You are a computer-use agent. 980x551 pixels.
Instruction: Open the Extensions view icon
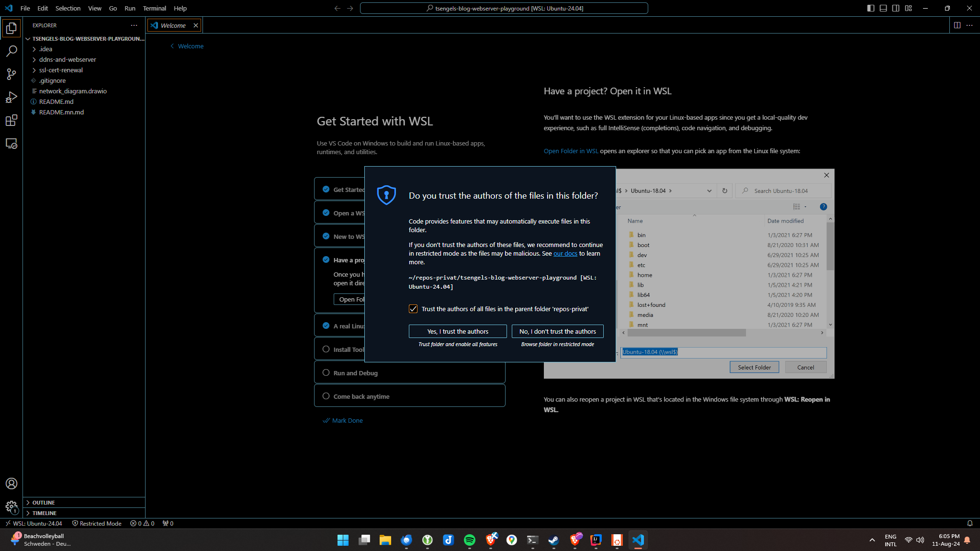point(11,120)
